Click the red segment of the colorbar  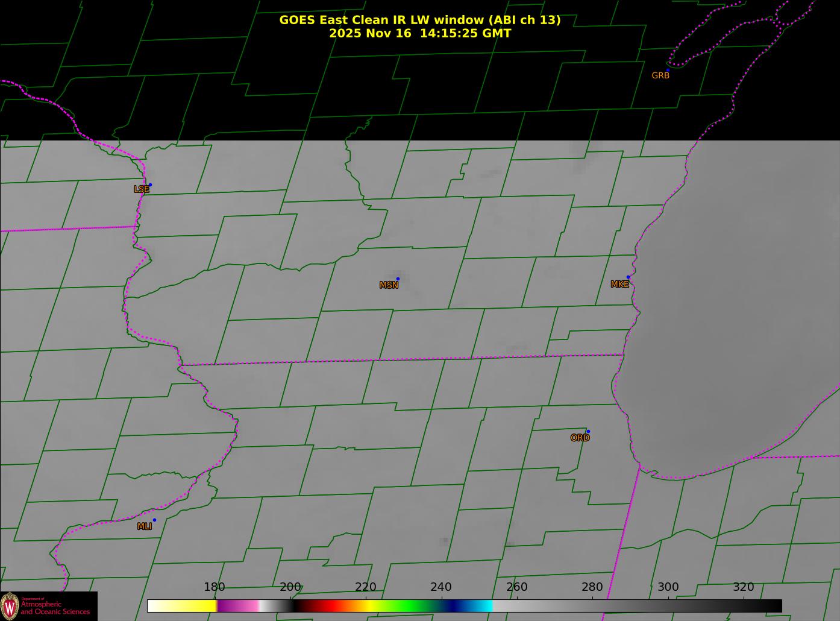(331, 605)
